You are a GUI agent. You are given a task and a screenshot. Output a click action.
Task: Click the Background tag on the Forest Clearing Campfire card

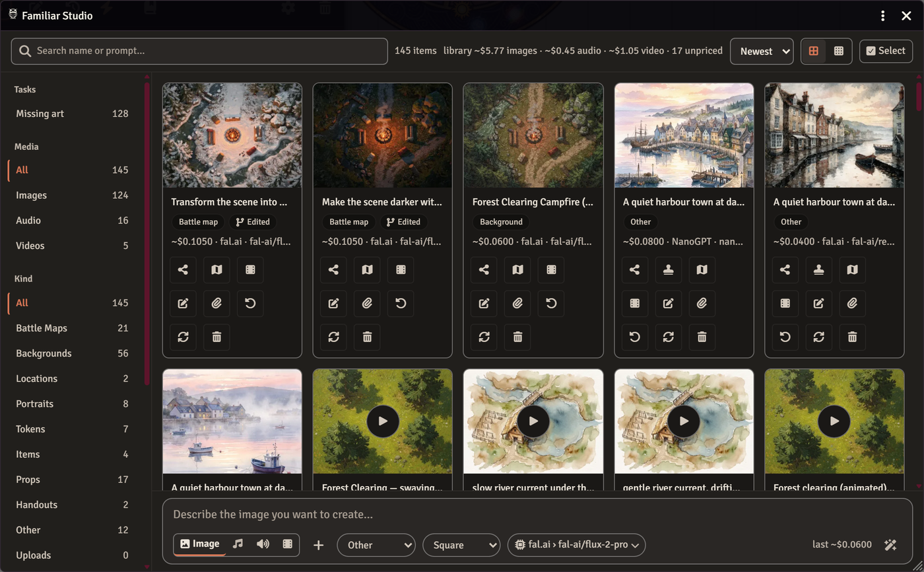501,222
